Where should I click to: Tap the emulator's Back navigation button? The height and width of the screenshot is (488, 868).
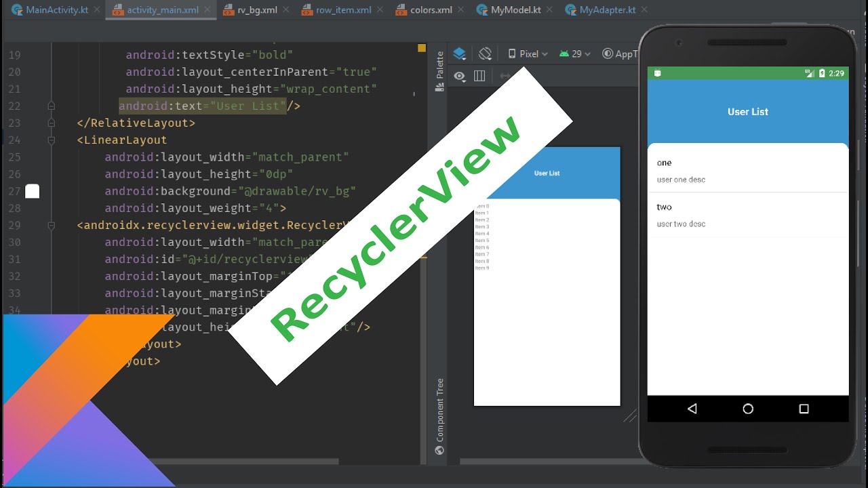[x=692, y=409]
